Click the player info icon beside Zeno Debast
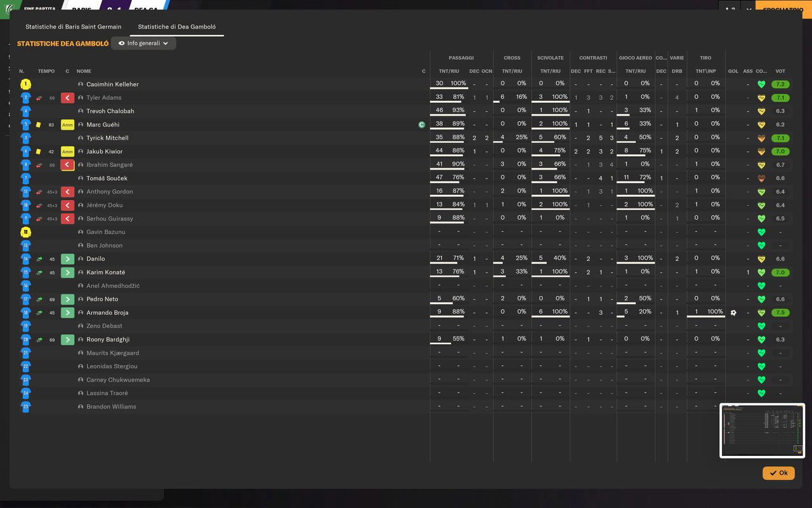 (81, 326)
